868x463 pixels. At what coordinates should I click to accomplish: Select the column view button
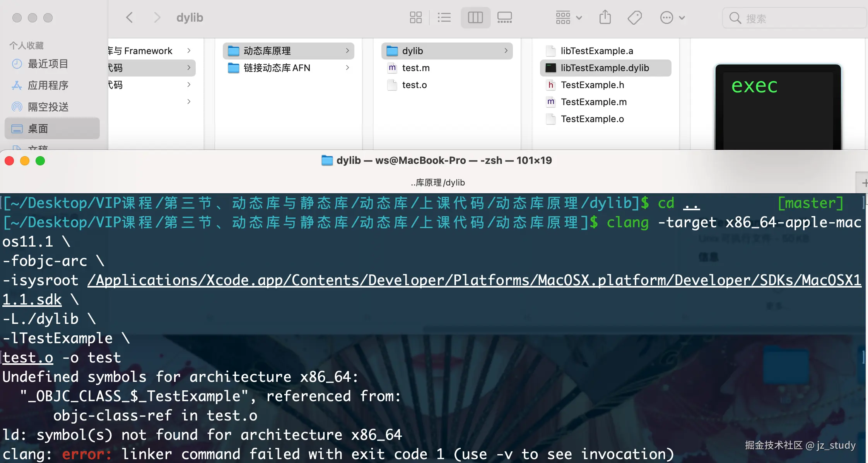tap(475, 17)
